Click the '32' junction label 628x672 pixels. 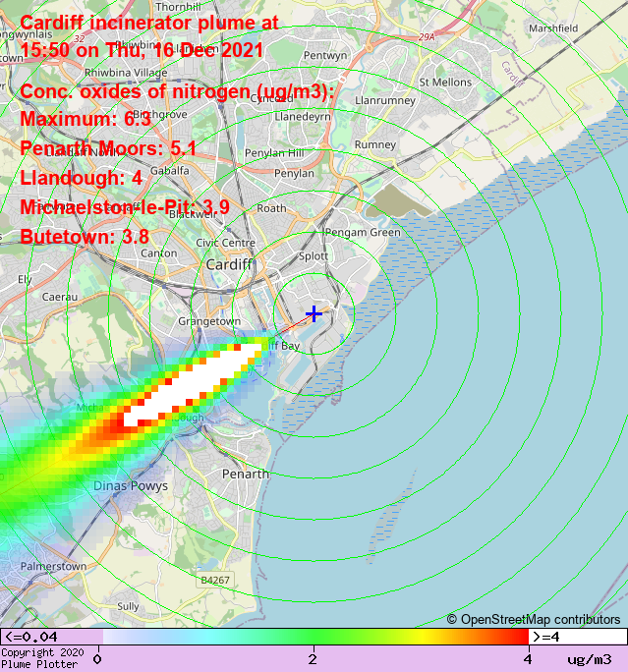[79, 39]
